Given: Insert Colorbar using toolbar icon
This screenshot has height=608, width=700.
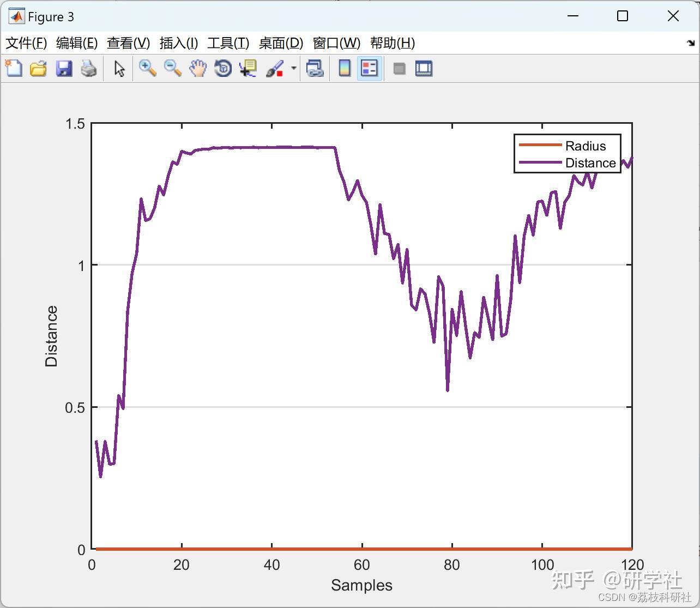Looking at the screenshot, I should coord(345,69).
